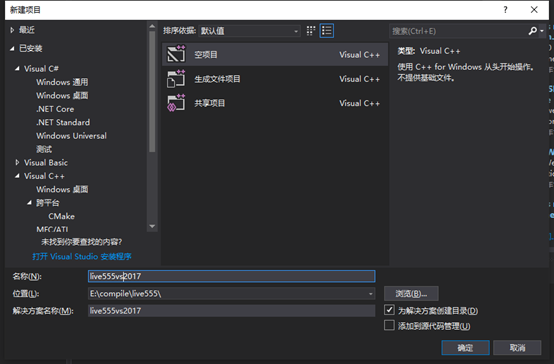
Task: Collapse the Visual C# node
Action: pyautogui.click(x=17, y=69)
